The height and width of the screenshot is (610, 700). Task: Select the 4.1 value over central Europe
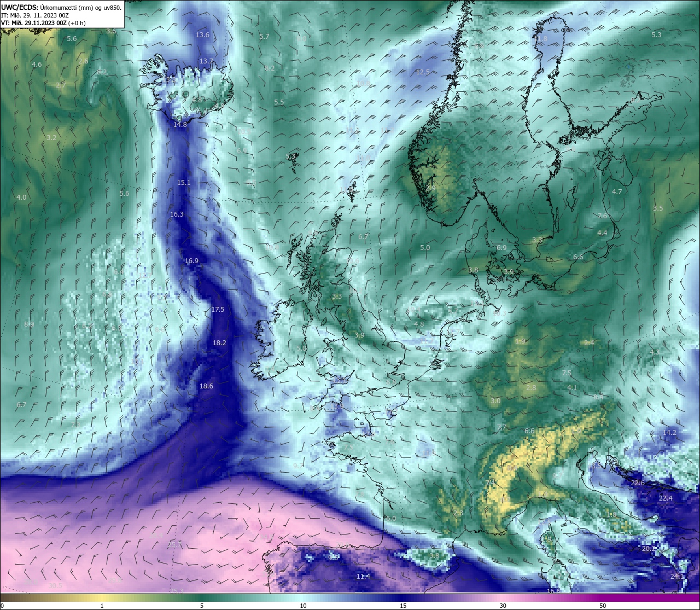[x=572, y=388]
